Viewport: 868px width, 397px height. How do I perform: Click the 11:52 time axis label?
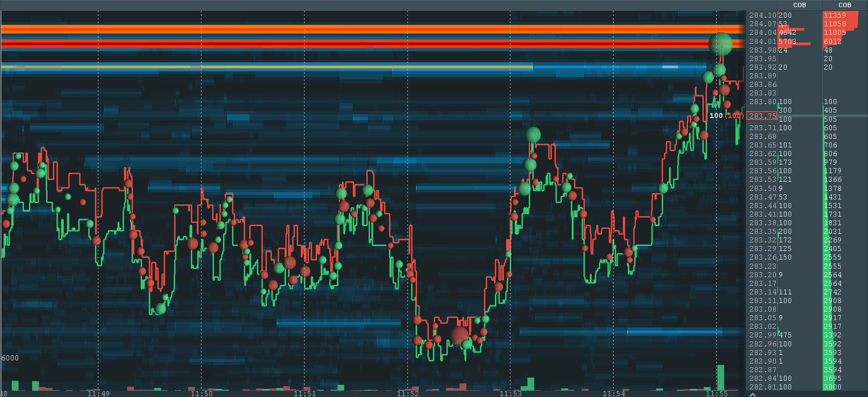click(x=408, y=393)
